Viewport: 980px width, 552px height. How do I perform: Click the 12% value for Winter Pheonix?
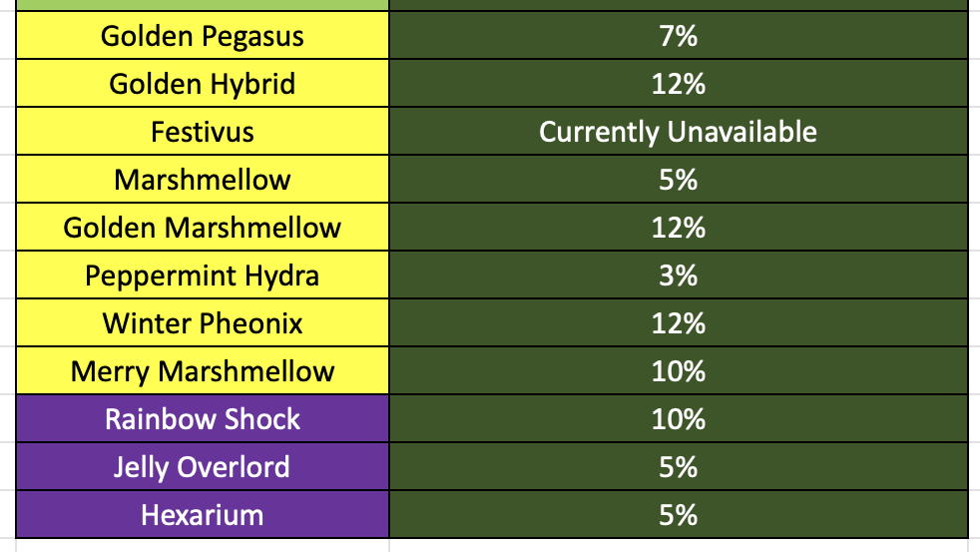[678, 323]
